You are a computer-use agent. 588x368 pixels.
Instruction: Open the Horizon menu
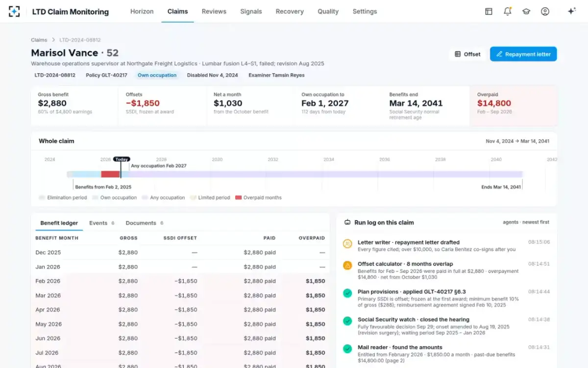pos(142,11)
